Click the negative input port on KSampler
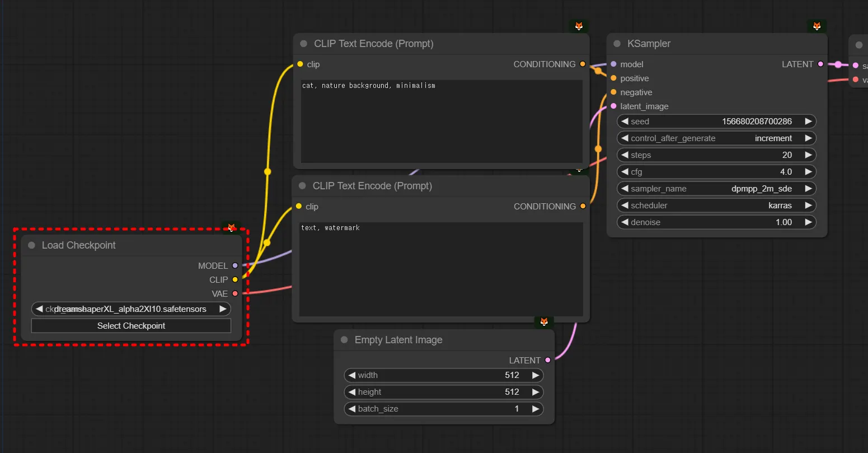 coord(614,92)
